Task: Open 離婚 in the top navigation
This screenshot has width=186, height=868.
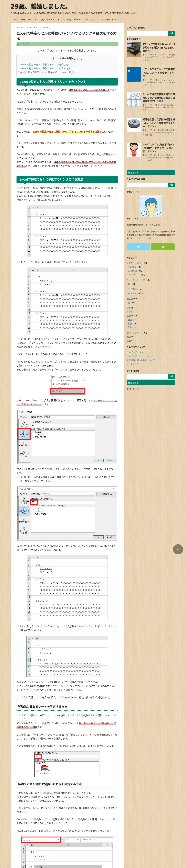Action: pos(23,20)
